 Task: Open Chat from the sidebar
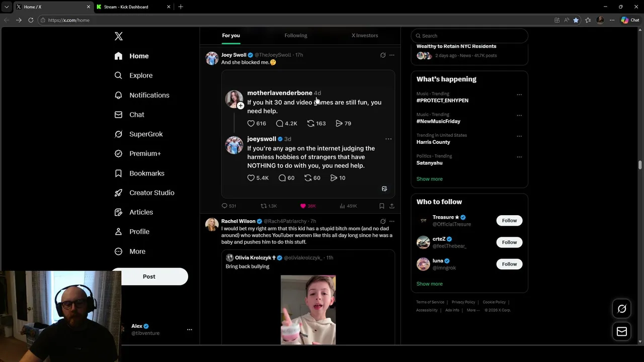tap(129, 115)
